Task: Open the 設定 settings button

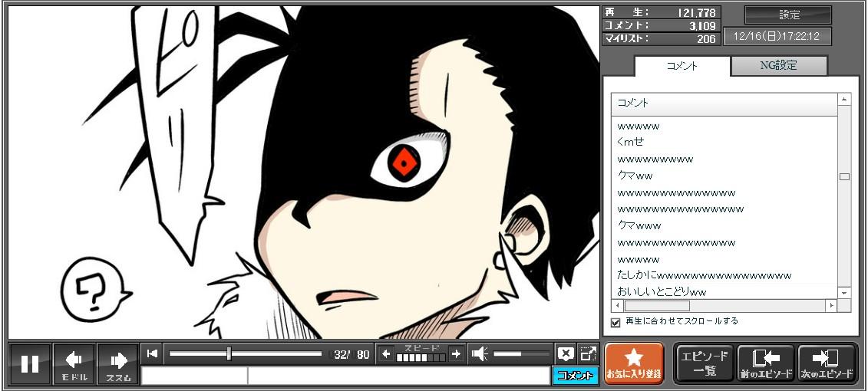Action: 788,15
